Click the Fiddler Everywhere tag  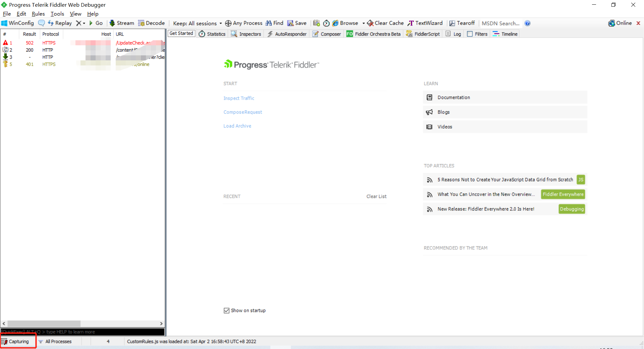(563, 194)
